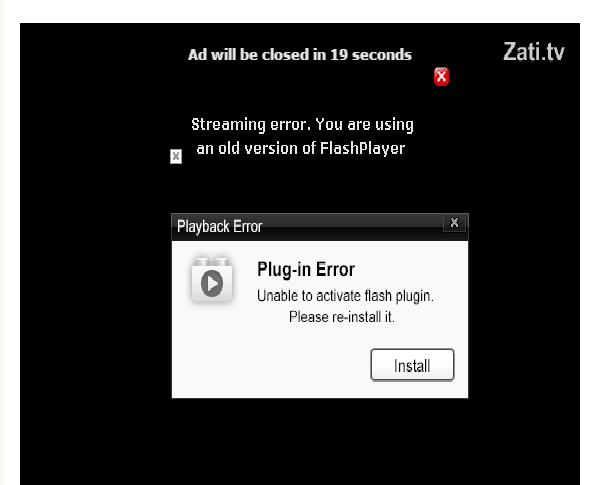Screen dimensions: 614x485
Task: Click "Unable to activate flash plugin" text
Action: click(345, 296)
